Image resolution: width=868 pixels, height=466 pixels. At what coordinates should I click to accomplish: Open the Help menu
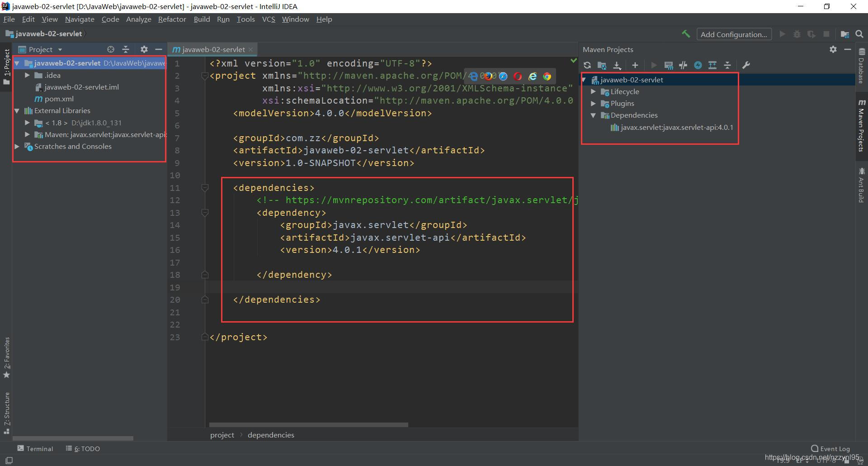click(324, 19)
